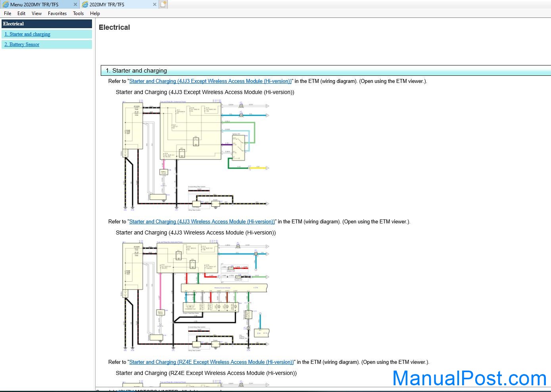The width and height of the screenshot is (551, 392).
Task: Open the Edit menu
Action: click(21, 13)
